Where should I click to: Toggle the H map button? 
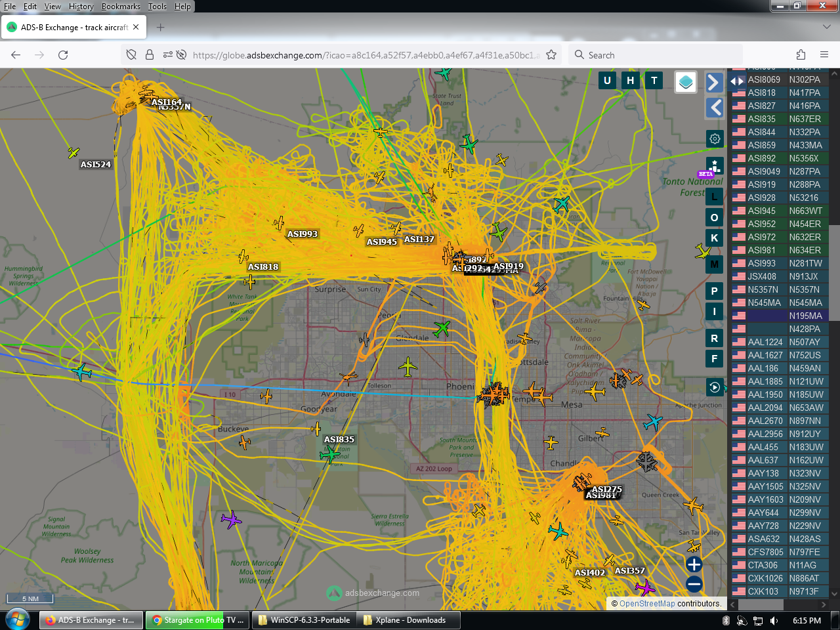pos(631,81)
